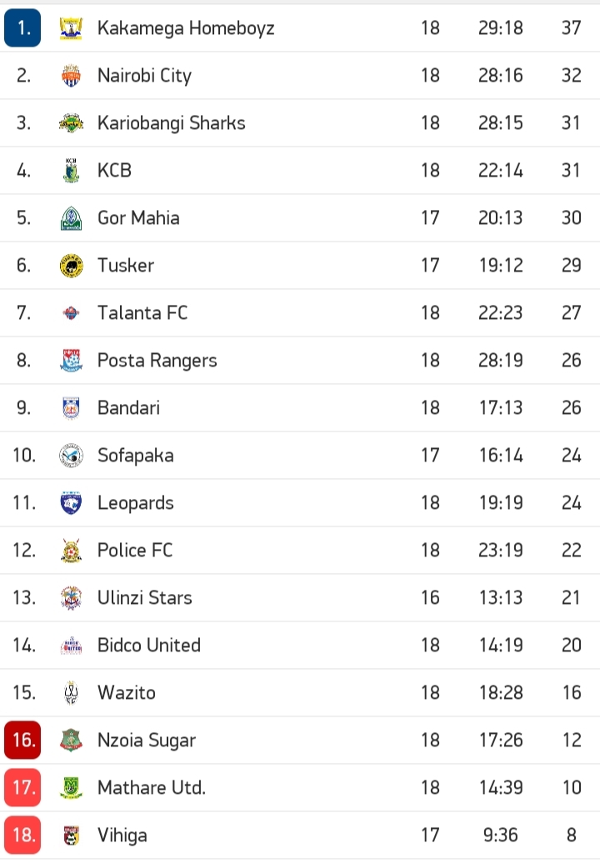Select the KCB team badge
This screenshot has height=868, width=600.
pos(71,171)
